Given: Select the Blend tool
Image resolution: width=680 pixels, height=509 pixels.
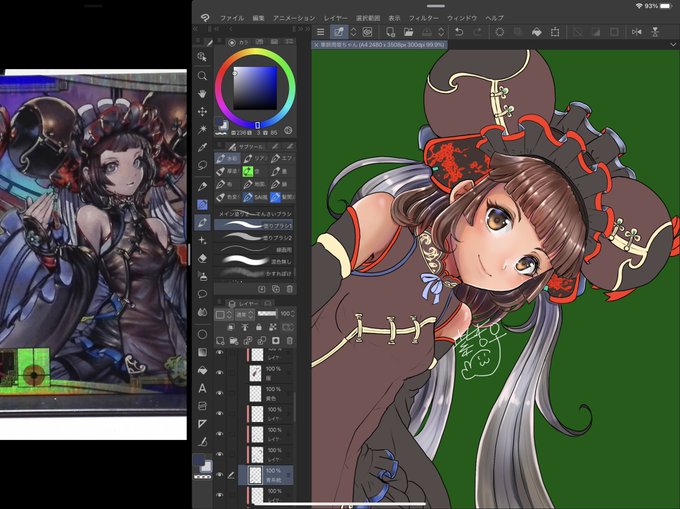Looking at the screenshot, I should tap(202, 312).
